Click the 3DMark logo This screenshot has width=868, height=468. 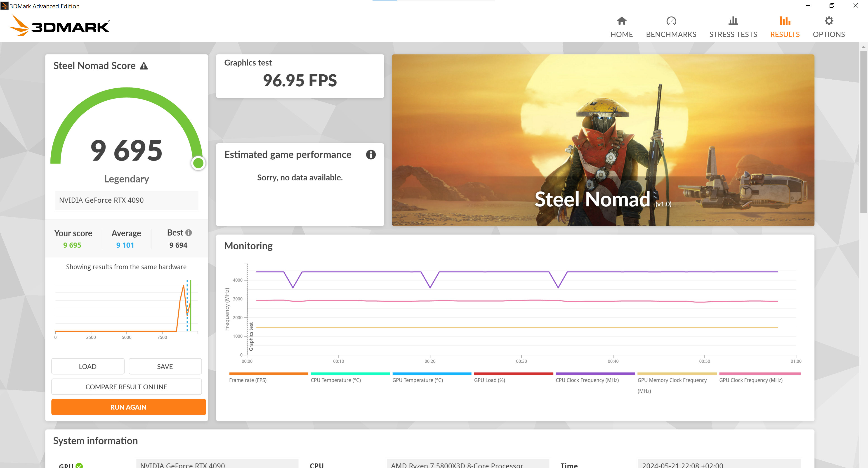60,26
